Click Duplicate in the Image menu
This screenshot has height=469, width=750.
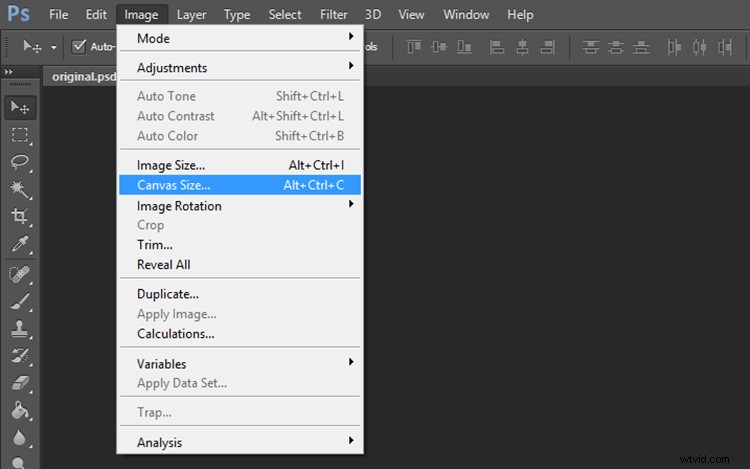[168, 294]
